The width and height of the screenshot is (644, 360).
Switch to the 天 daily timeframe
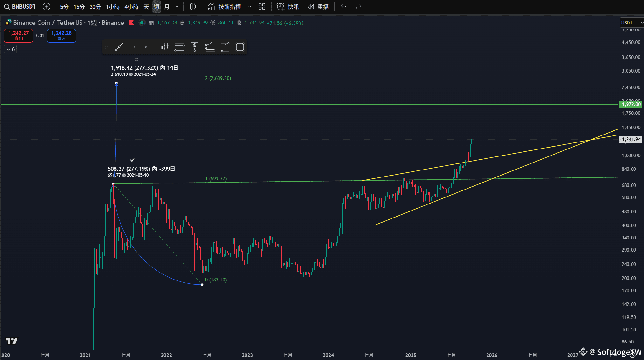tap(146, 7)
